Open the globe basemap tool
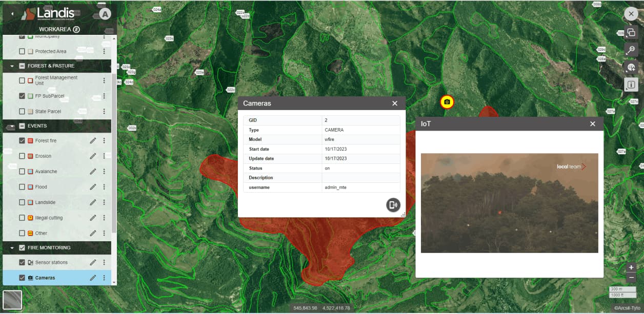Screen dimensions: 644x314 pos(631,67)
